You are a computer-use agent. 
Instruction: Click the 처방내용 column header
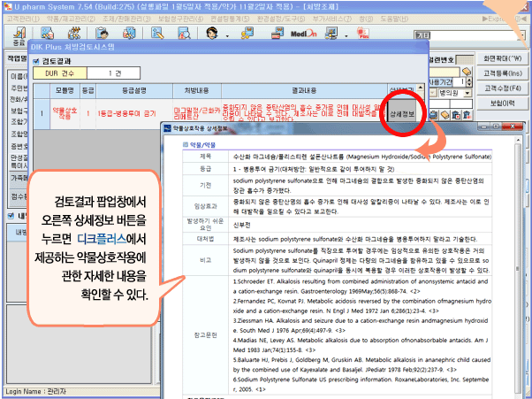pyautogui.click(x=197, y=91)
